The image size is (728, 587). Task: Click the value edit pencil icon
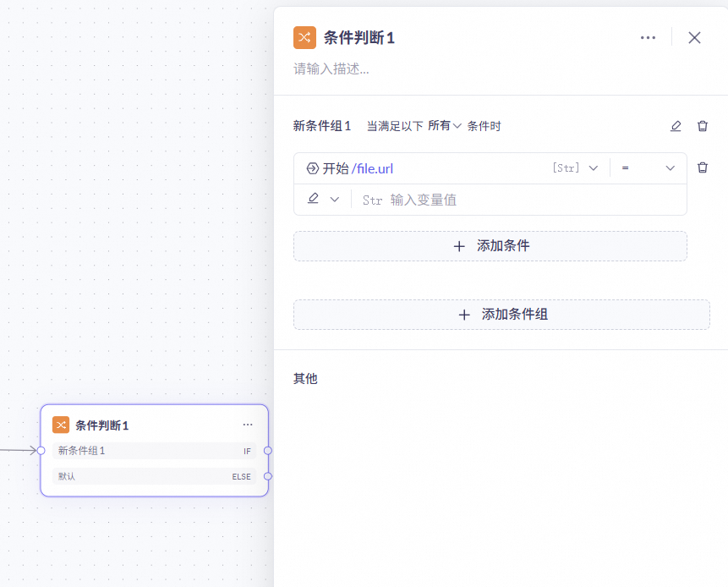[x=314, y=199]
